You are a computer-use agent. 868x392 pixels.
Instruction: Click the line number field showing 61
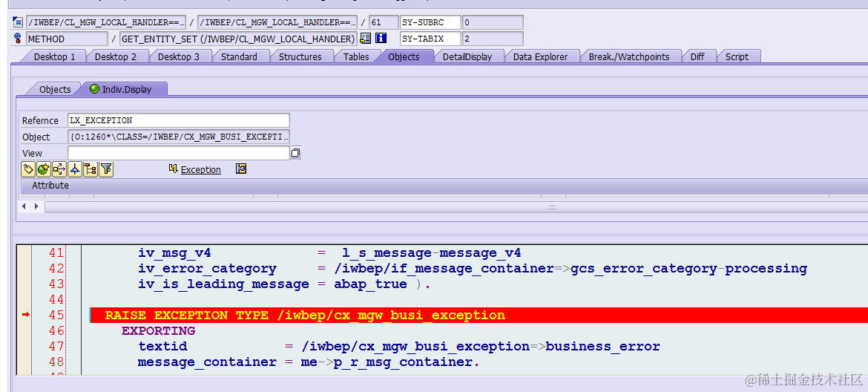pos(383,23)
